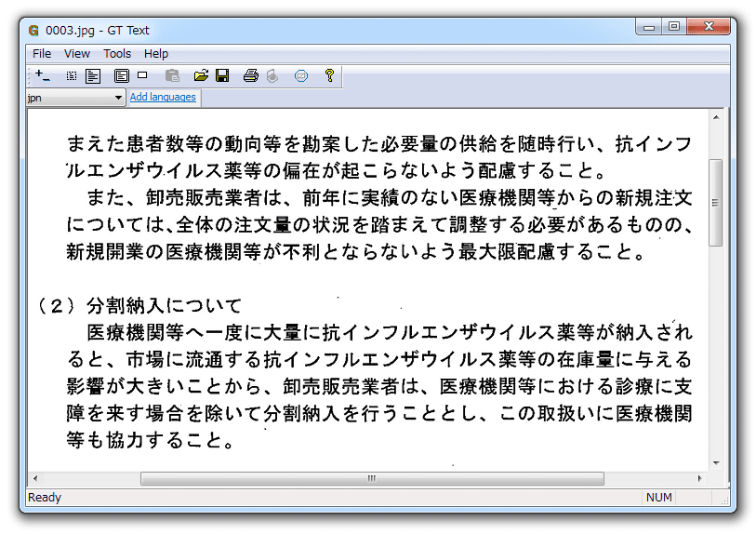Click the Add languages link

pyautogui.click(x=163, y=97)
